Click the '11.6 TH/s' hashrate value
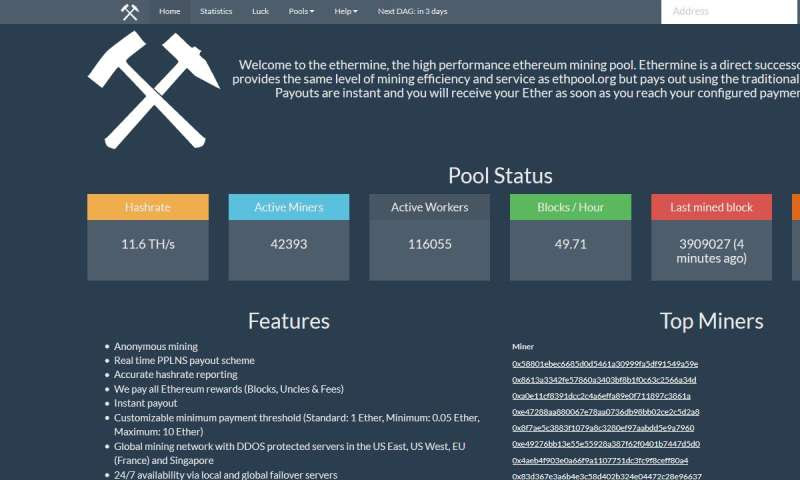The height and width of the screenshot is (480, 800). [148, 244]
